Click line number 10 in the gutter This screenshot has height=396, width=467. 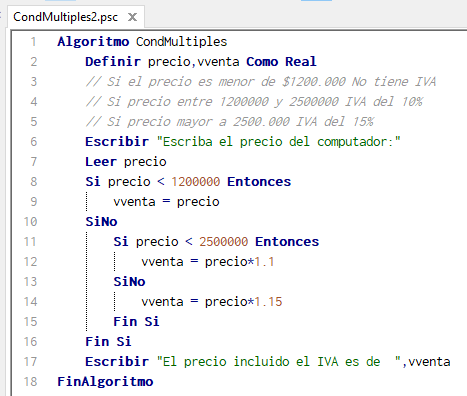point(30,222)
